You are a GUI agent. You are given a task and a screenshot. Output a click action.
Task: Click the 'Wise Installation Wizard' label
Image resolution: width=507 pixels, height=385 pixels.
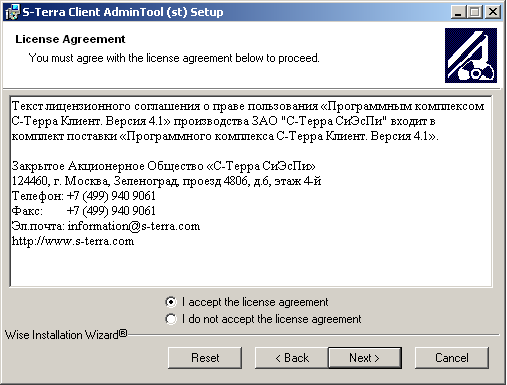pyautogui.click(x=66, y=335)
